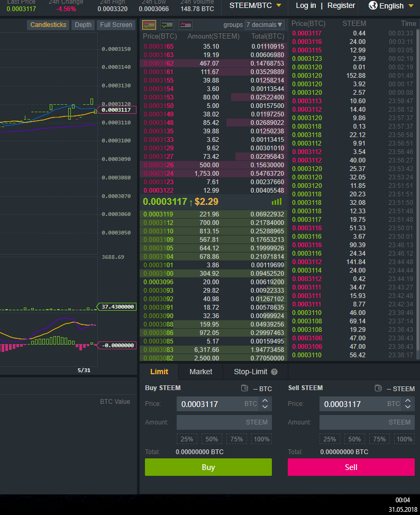The width and height of the screenshot is (420, 515).
Task: Click the trade history vertical scrollbar
Action: [x=418, y=191]
